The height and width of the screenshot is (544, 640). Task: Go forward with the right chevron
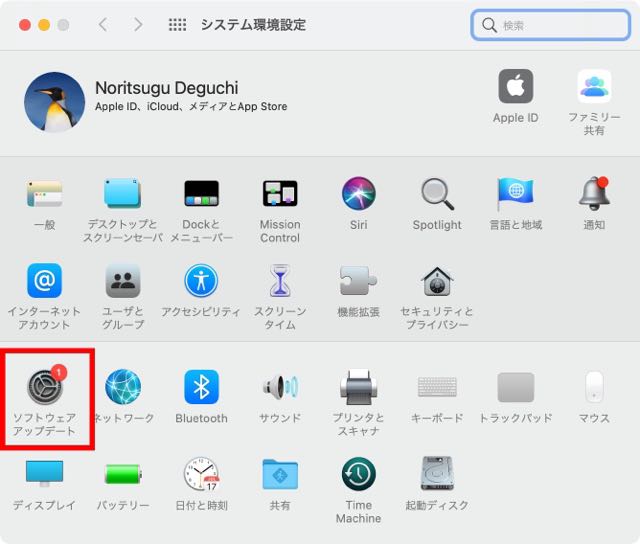(x=138, y=25)
